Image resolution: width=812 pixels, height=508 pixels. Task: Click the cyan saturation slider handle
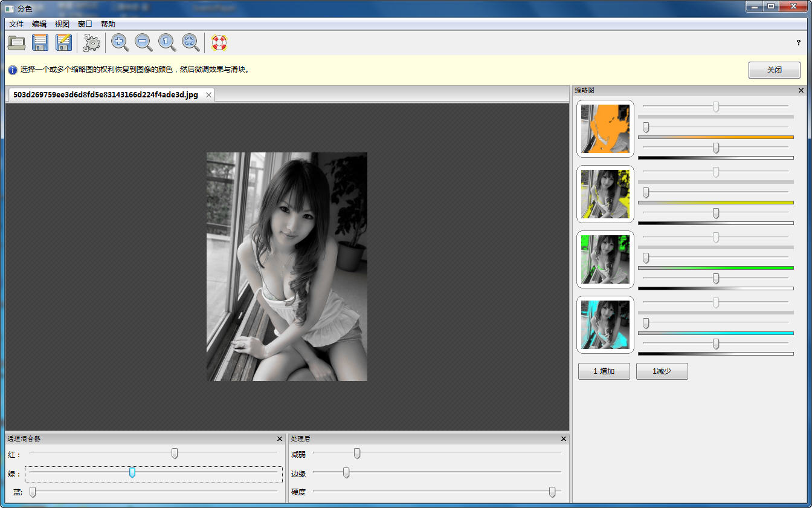[x=646, y=324]
